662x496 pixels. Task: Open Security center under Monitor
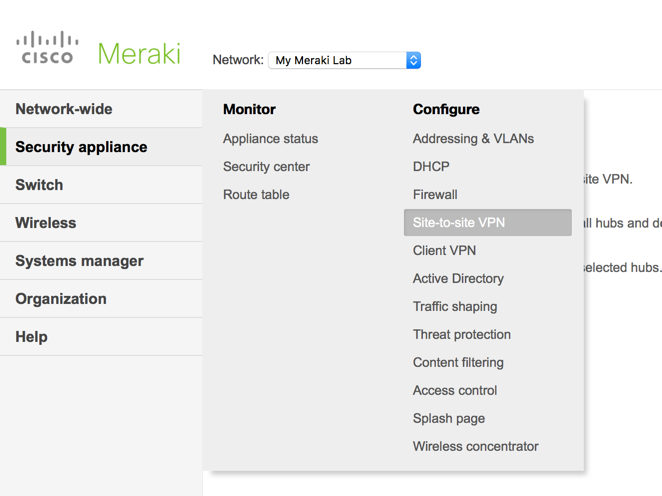coord(266,167)
